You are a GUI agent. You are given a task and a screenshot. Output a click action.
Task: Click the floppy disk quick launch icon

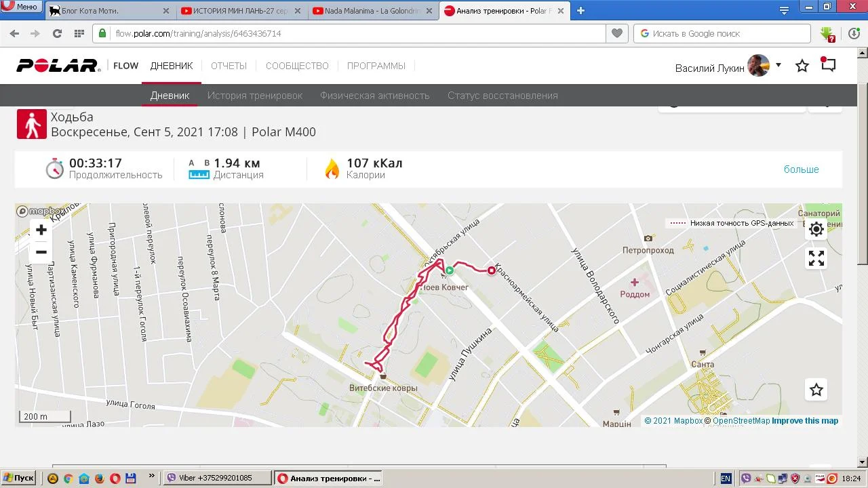tap(130, 478)
